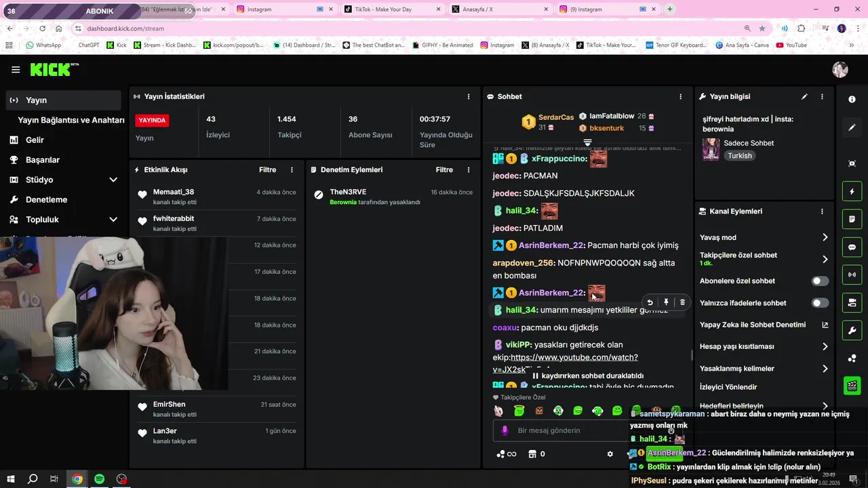Open Windows taskbar search
Viewport: 868px width, 488px height.
pos(33,479)
